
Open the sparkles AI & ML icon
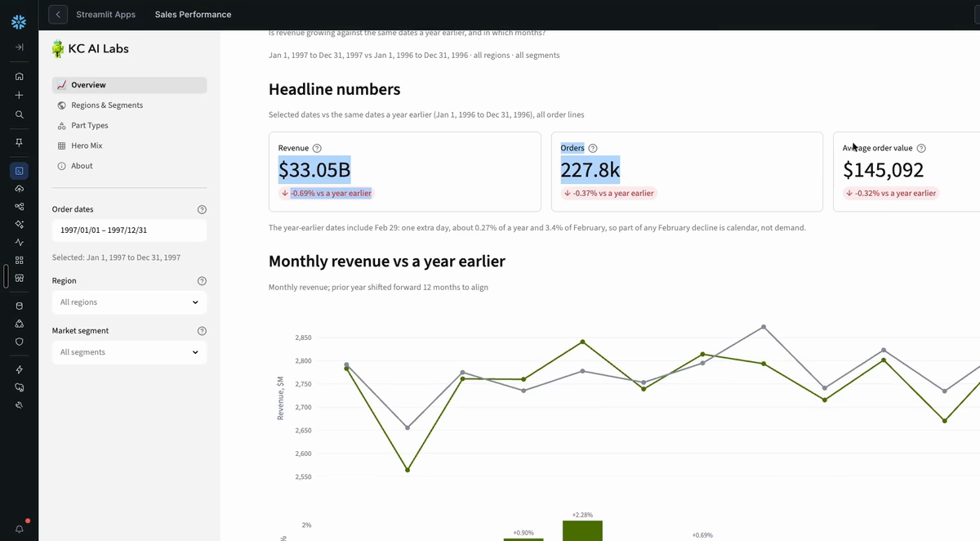[x=19, y=224]
